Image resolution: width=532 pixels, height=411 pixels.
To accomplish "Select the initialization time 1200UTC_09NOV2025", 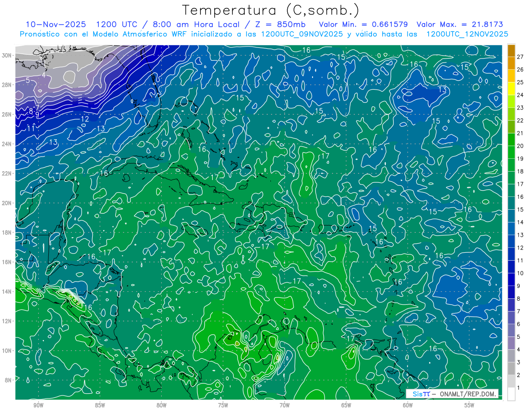I will click(x=302, y=34).
